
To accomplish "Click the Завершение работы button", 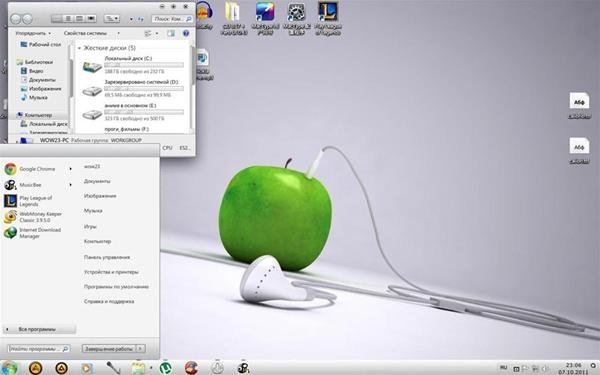I will point(109,349).
